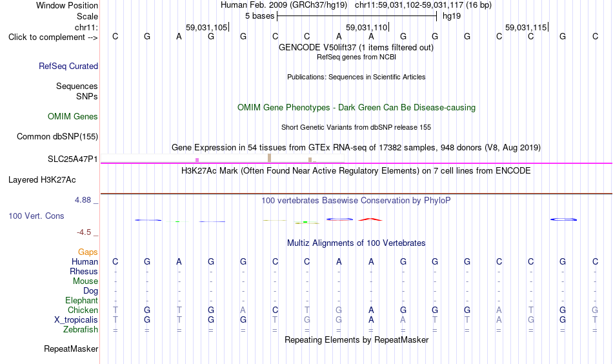The image size is (613, 364).
Task: Click the chr11: ruler label
Action: pyautogui.click(x=86, y=27)
